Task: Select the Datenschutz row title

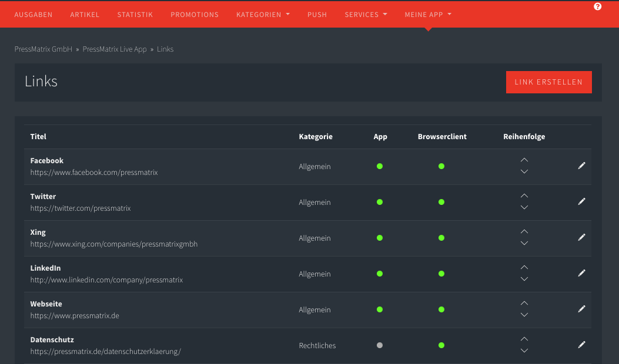Action: (52, 339)
